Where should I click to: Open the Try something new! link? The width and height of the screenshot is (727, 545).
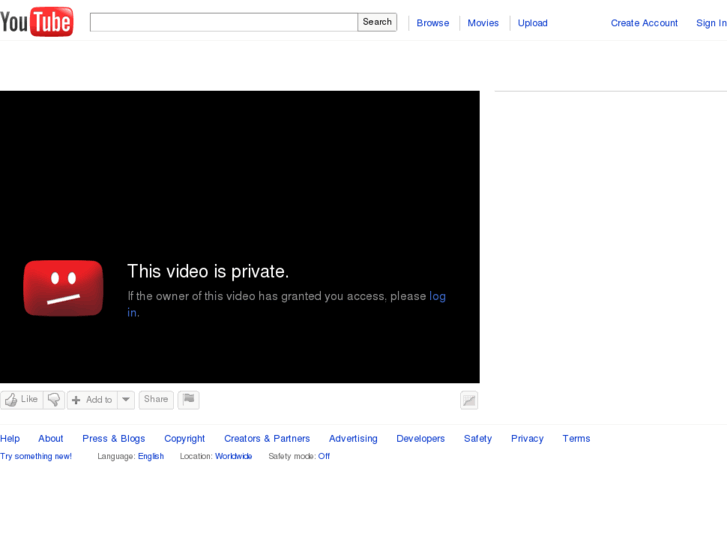(x=36, y=456)
